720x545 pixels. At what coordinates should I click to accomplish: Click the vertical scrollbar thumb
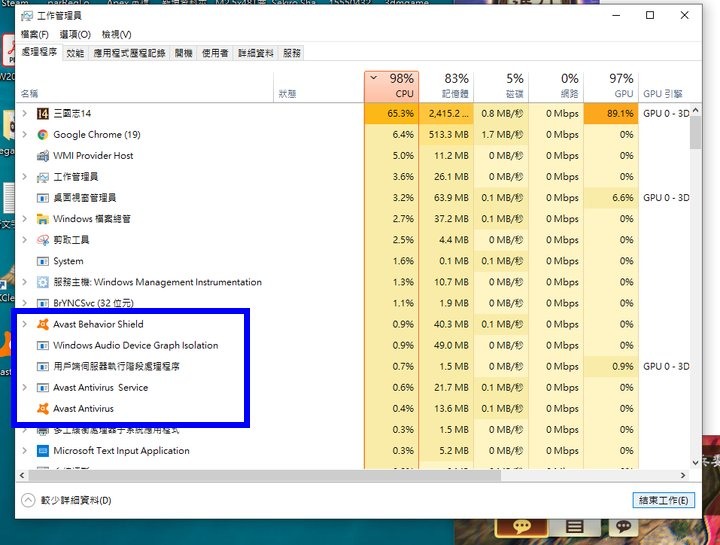pos(695,133)
